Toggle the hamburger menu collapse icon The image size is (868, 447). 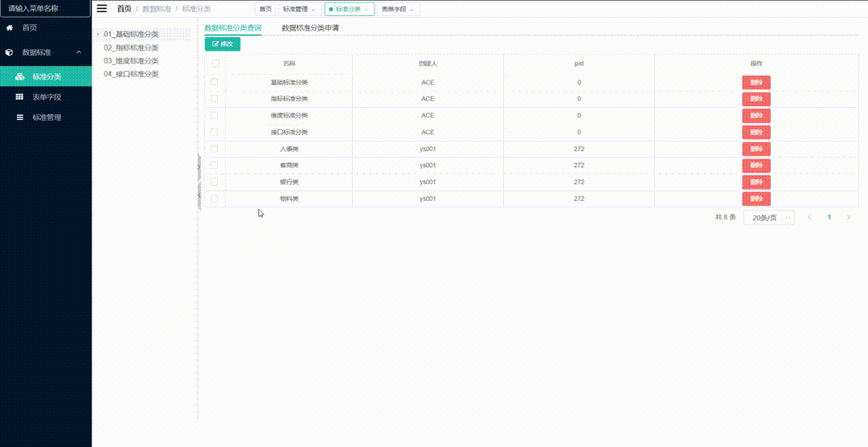pos(102,9)
